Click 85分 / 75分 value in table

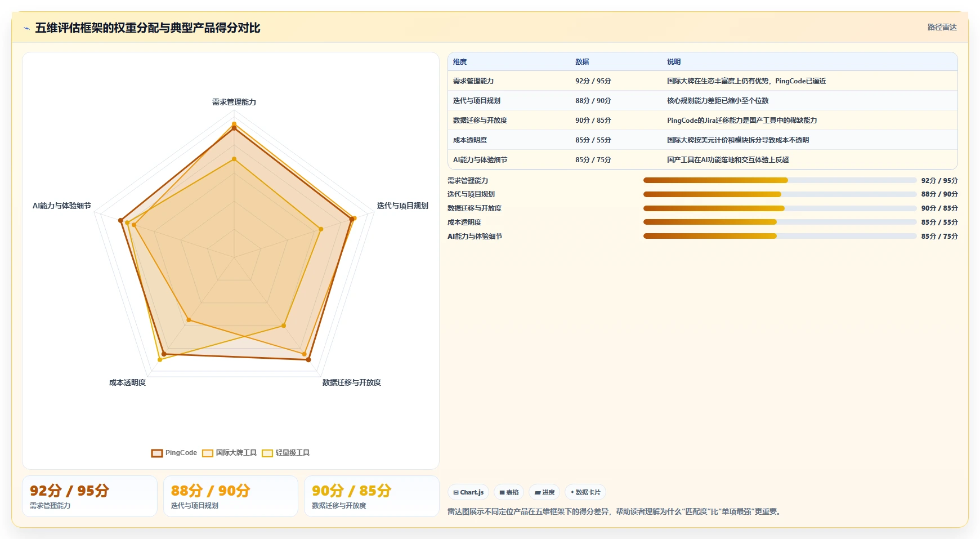click(593, 160)
